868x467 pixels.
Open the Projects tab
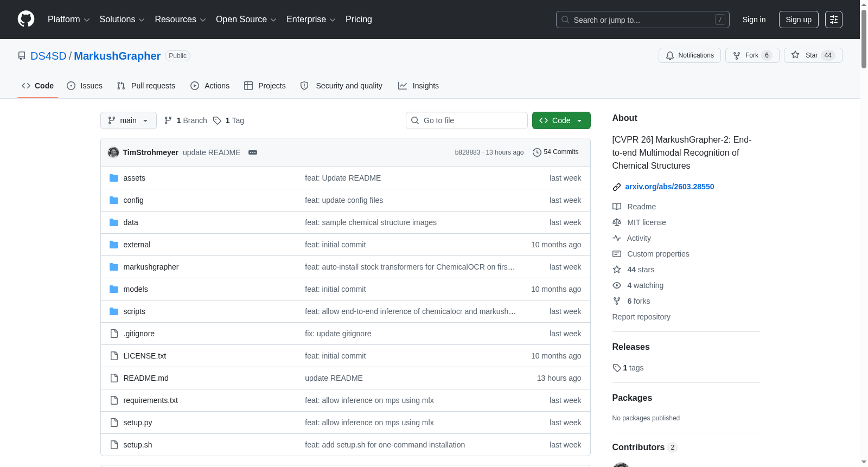click(x=265, y=86)
